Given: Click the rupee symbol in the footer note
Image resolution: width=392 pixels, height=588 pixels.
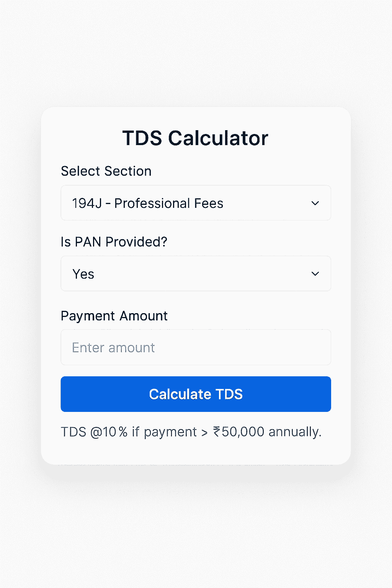Looking at the screenshot, I should [x=217, y=432].
